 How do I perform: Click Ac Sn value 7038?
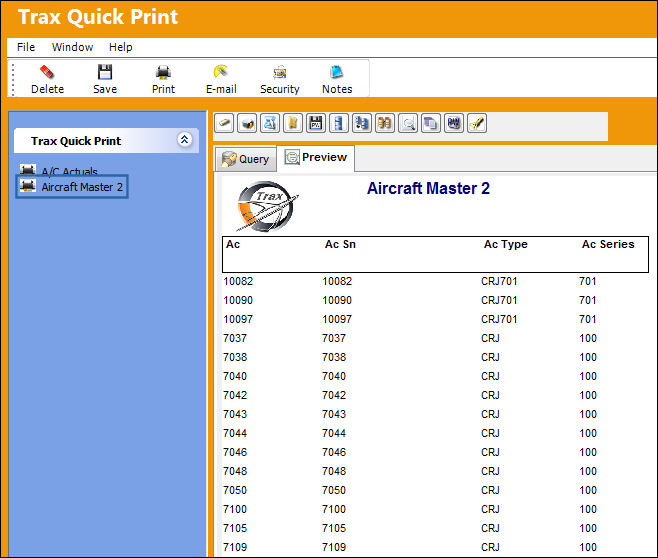click(334, 357)
